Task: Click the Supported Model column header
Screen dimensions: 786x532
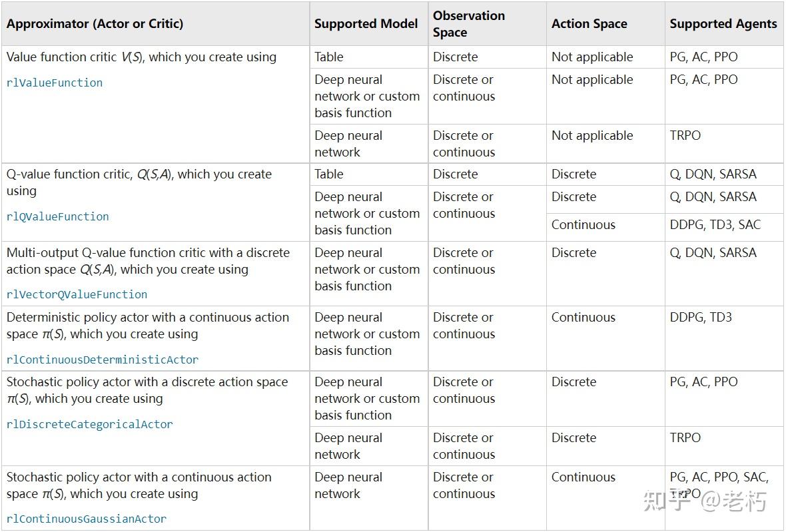Action: coord(366,24)
